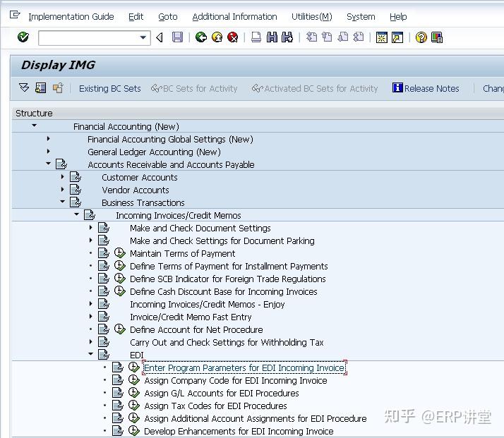Open the Goto menu
The height and width of the screenshot is (438, 504).
pyautogui.click(x=167, y=16)
